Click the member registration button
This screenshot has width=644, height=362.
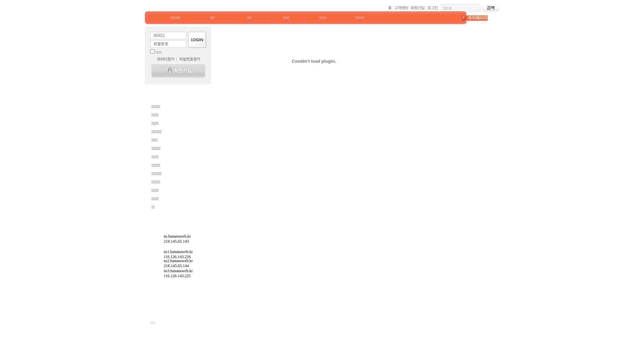(178, 71)
